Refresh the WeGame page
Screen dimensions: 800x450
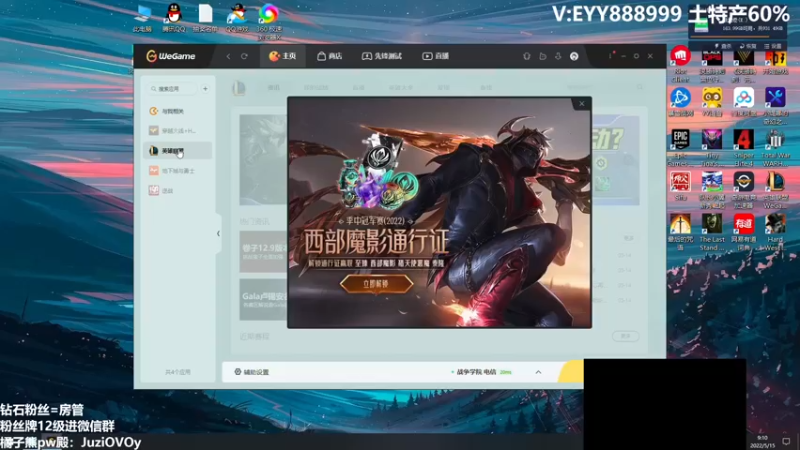244,56
